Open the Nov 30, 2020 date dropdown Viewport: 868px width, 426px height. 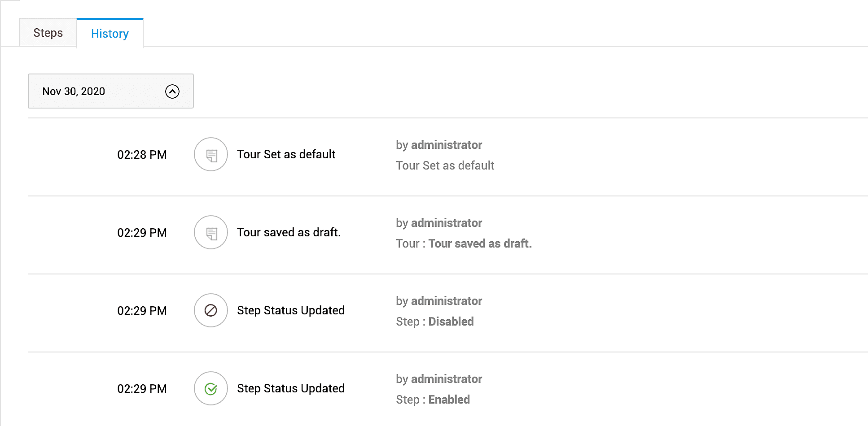[x=110, y=91]
